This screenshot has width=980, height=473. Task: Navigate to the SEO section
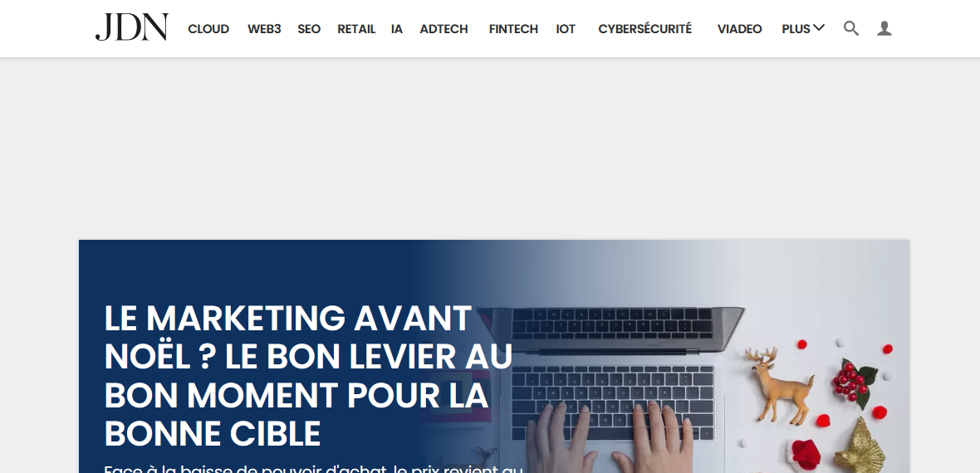[x=309, y=29]
